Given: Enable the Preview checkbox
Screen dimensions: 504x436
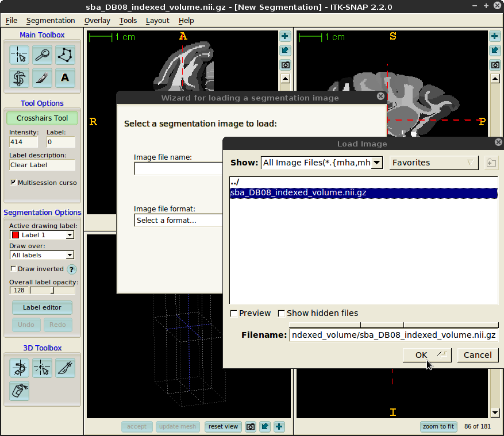Looking at the screenshot, I should [234, 314].
